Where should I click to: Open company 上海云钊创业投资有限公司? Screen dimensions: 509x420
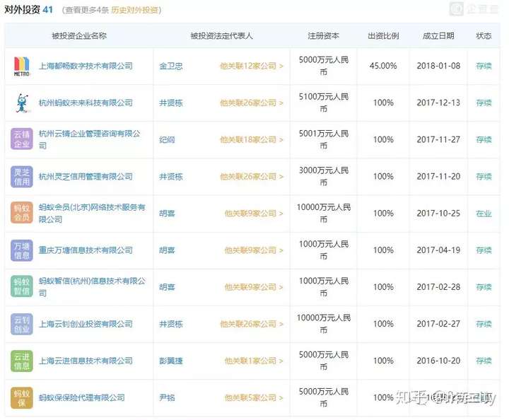(86, 324)
